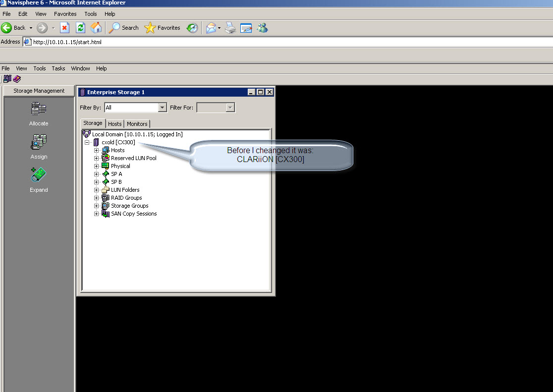Expand the RAID Groups node
This screenshot has width=553, height=392.
pos(96,198)
